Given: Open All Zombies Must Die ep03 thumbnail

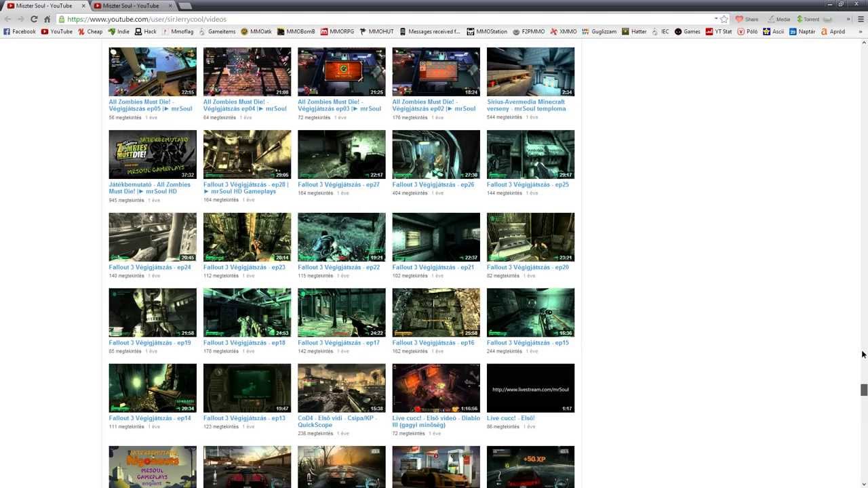Looking at the screenshot, I should pos(341,72).
